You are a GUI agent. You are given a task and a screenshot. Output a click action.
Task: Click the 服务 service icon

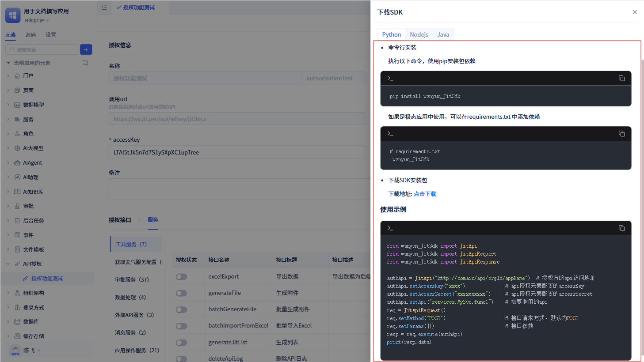click(17, 120)
